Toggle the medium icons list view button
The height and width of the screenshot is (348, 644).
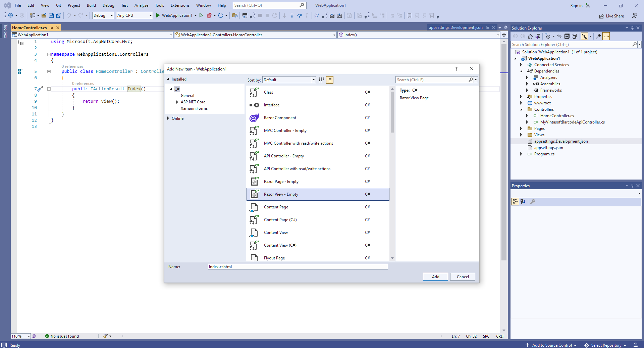(330, 80)
